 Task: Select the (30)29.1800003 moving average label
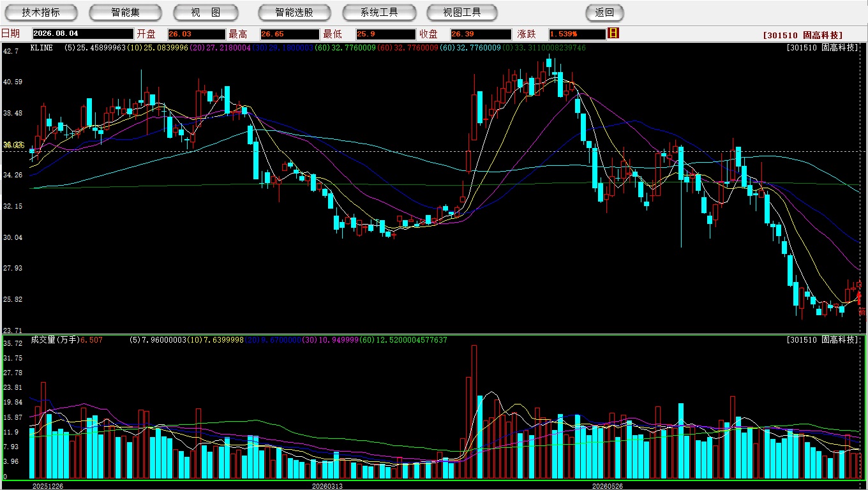[283, 48]
